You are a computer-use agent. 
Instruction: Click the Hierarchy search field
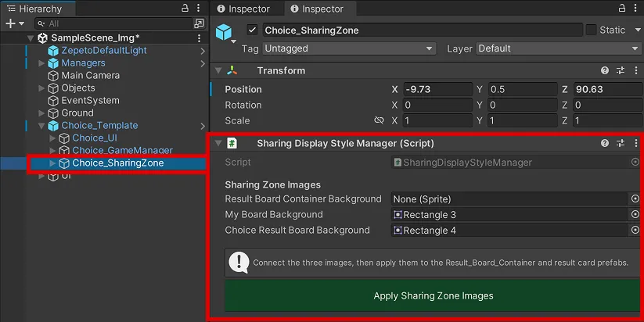click(x=113, y=23)
